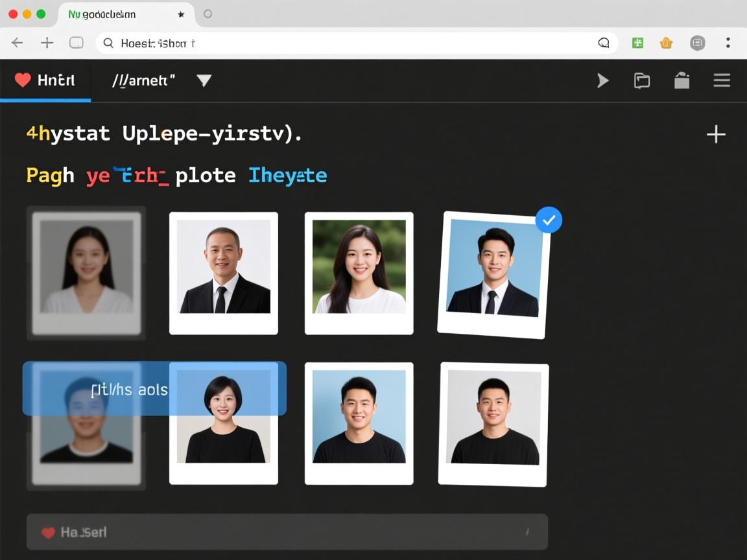Click the plus icon beside back arrow

[47, 43]
